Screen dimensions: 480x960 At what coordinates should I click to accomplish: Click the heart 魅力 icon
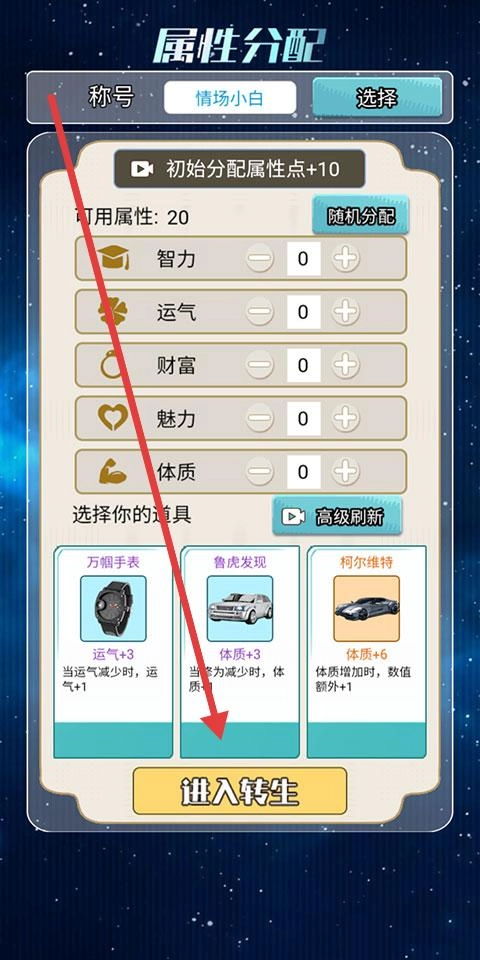coord(113,418)
